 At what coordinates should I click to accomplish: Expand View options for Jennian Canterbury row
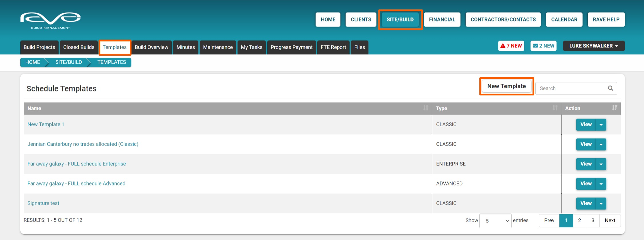pyautogui.click(x=601, y=144)
